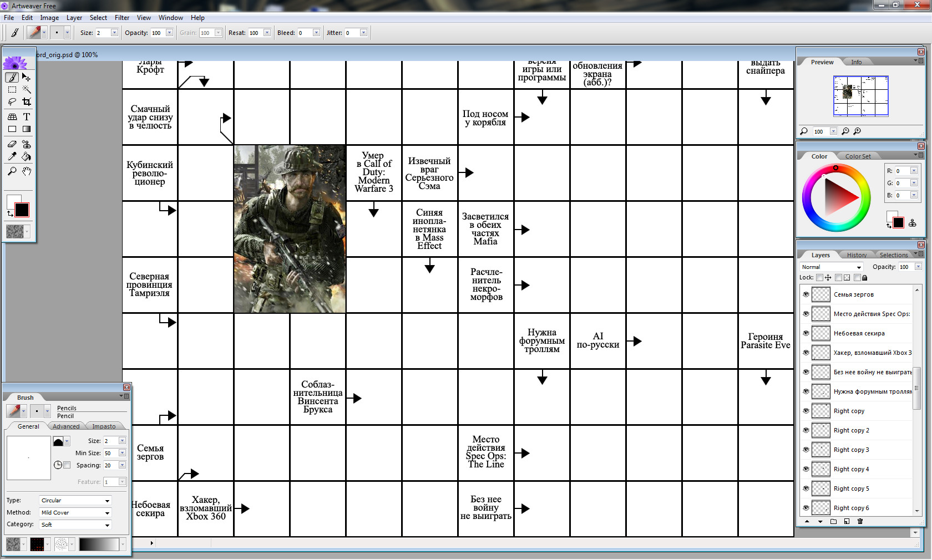Click the brush tool icon in options bar

click(15, 33)
